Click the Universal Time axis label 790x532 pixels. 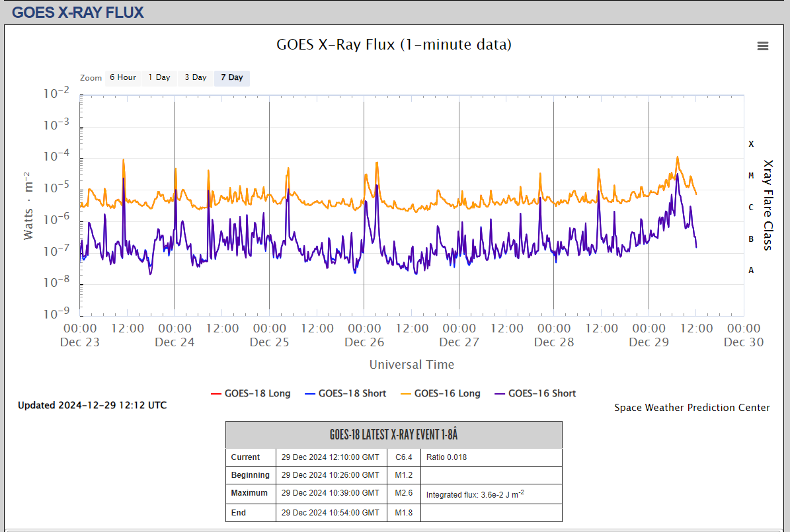pos(411,364)
